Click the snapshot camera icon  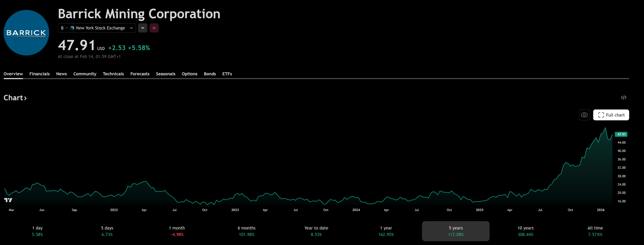click(x=584, y=115)
